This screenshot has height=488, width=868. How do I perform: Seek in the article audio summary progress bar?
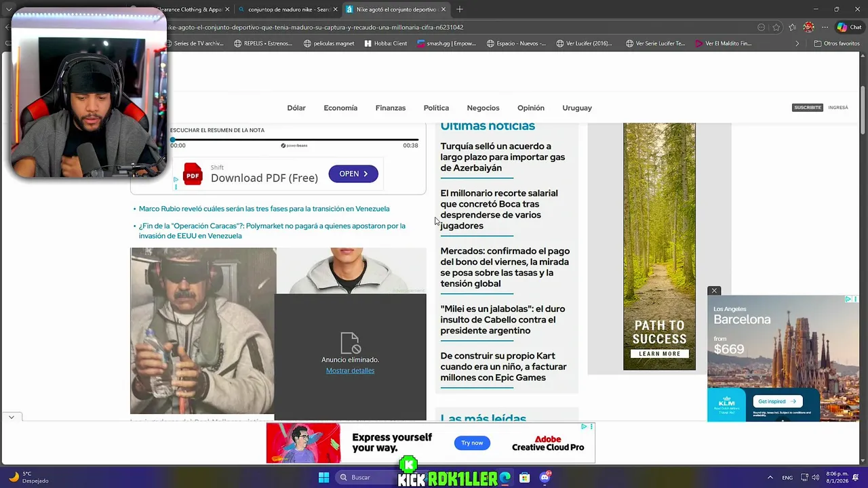click(296, 140)
